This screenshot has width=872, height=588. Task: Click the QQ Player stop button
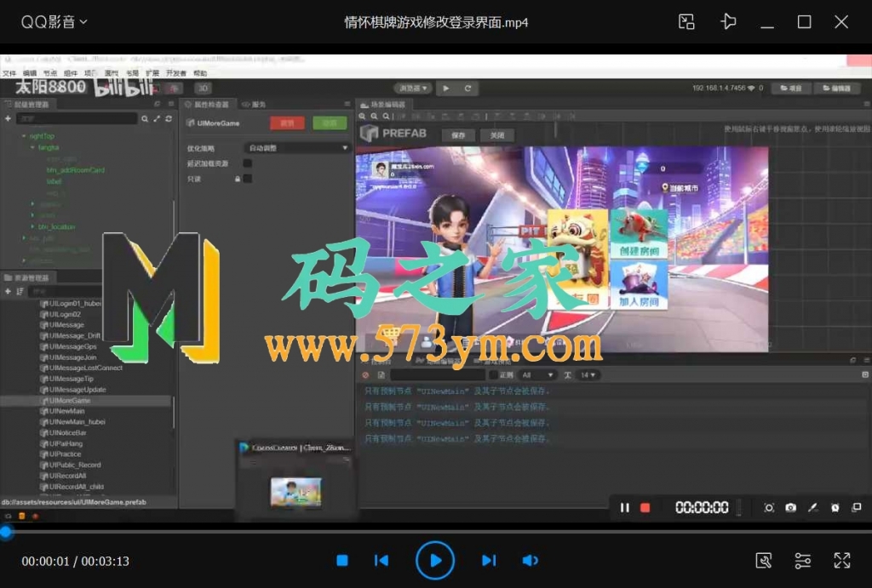[342, 560]
